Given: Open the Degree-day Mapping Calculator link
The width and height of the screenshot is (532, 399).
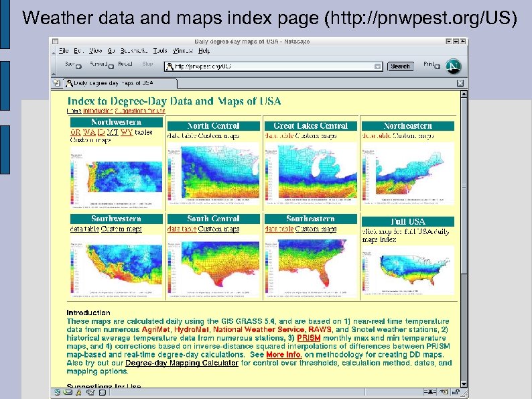Looking at the screenshot, I should pyautogui.click(x=182, y=363).
